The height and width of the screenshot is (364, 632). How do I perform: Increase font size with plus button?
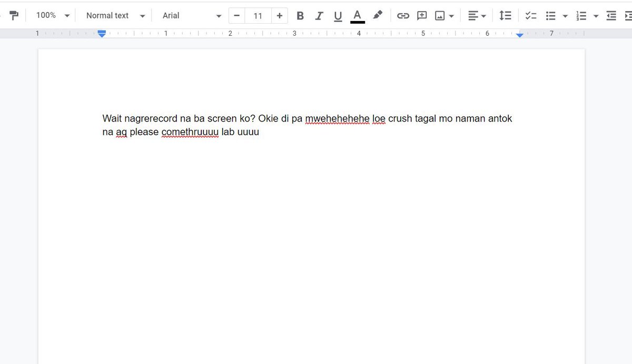(279, 15)
